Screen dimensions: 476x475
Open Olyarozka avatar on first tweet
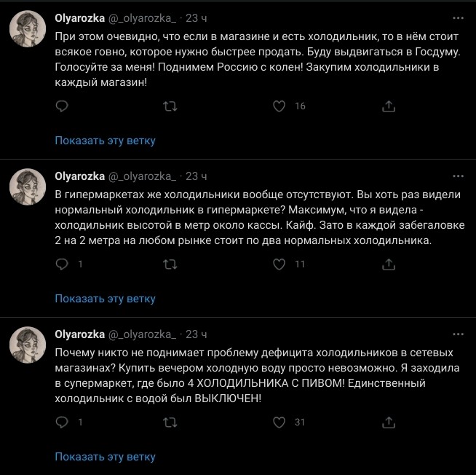(28, 30)
